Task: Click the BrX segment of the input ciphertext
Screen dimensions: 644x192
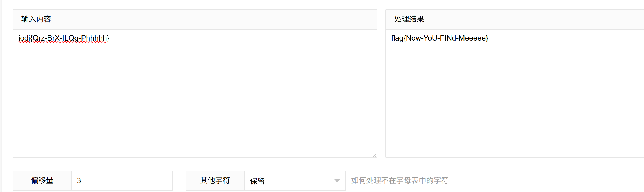Action: pos(54,38)
